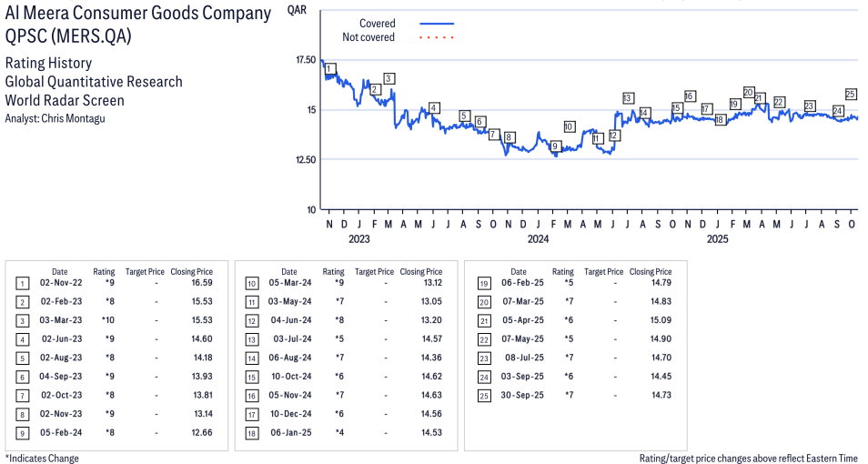Click the red dotted Not covered legend sample
This screenshot has height=464, width=868.
437,37
